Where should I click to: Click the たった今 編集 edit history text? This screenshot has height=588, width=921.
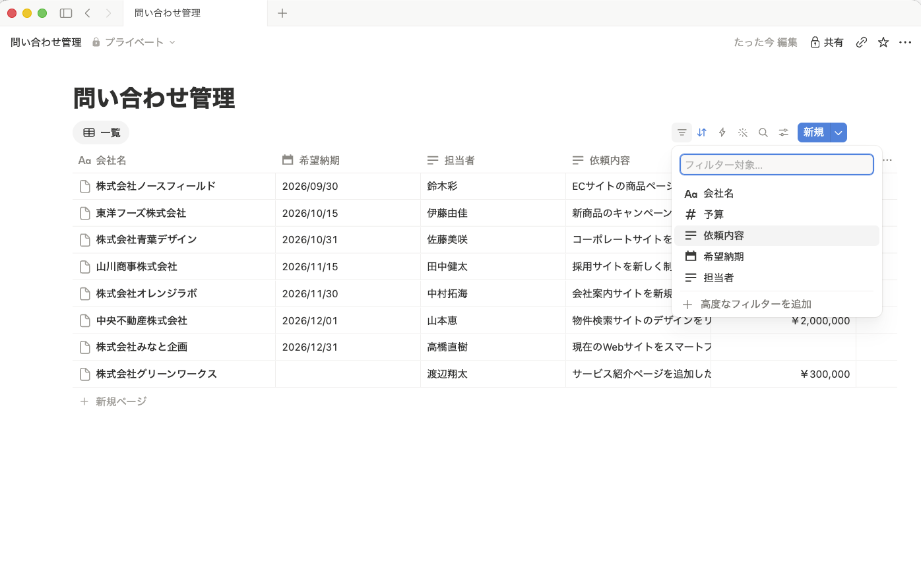click(765, 42)
